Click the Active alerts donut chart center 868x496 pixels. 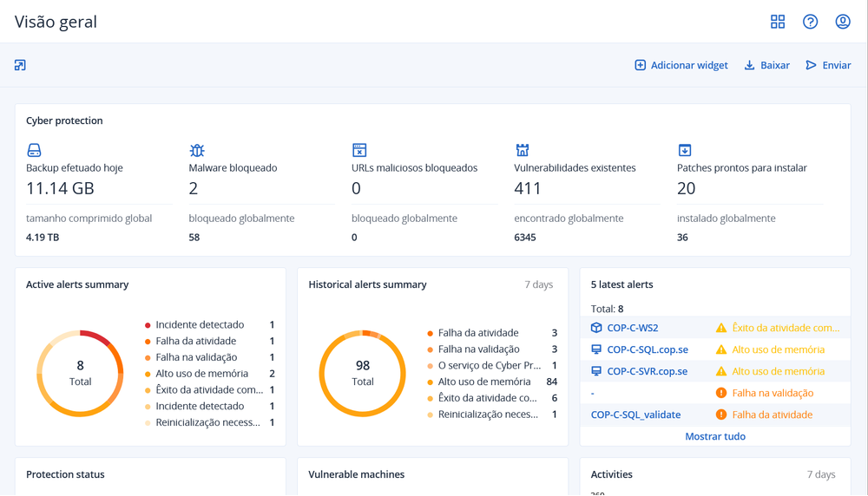coord(80,374)
